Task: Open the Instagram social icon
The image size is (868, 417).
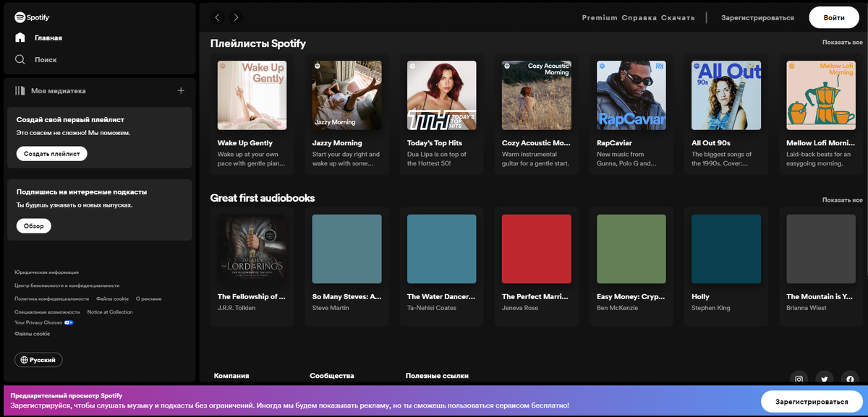Action: (799, 379)
